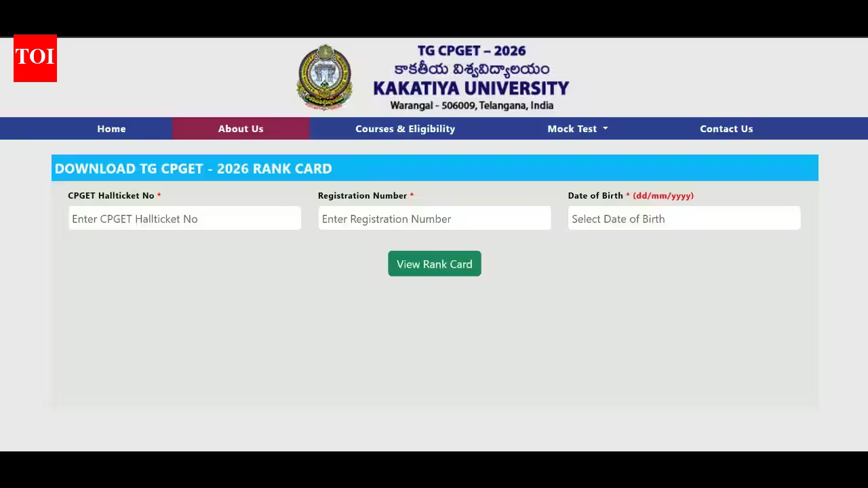Click the 'DOWNLOAD TG CPGET - 2026 RANK CARD' heading
Viewport: 868px width, 488px height.
point(193,169)
